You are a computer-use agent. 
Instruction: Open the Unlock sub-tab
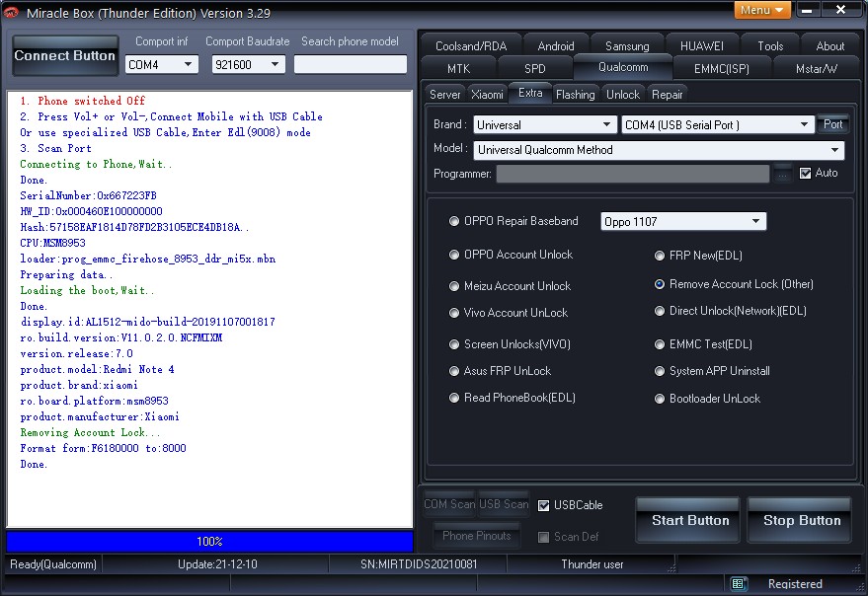(x=623, y=94)
